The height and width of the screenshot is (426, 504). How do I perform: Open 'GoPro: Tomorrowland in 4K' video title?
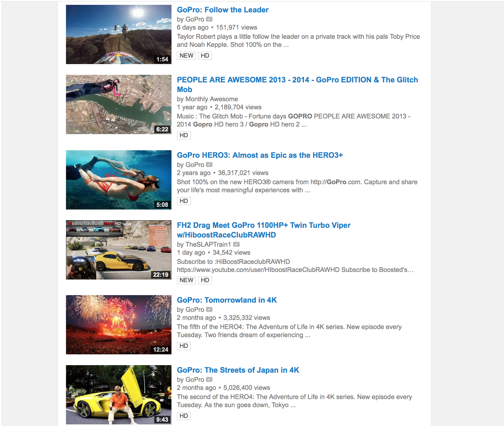(227, 300)
